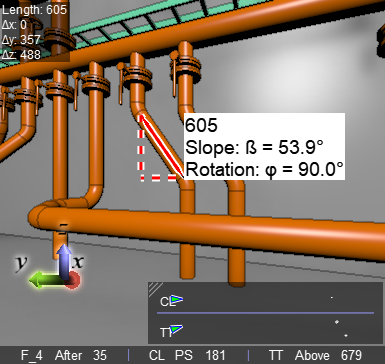This screenshot has width=385, height=364.
Task: Click the Slope ß = 53.9° readout
Action: (254, 147)
